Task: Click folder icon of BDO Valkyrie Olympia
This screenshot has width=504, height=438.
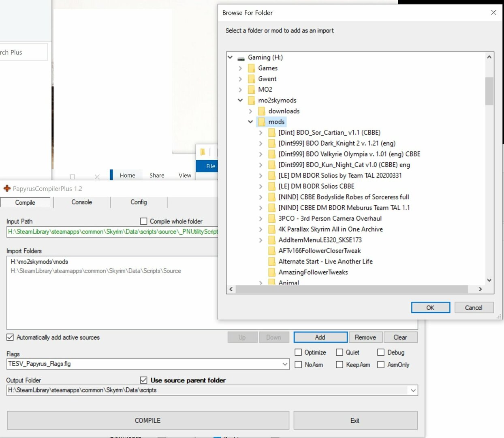Action: (271, 154)
